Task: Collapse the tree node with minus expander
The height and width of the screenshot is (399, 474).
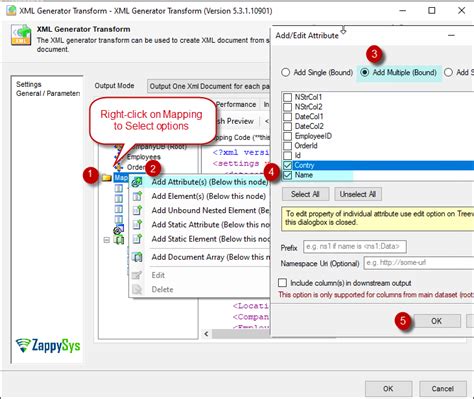Action: pyautogui.click(x=107, y=240)
